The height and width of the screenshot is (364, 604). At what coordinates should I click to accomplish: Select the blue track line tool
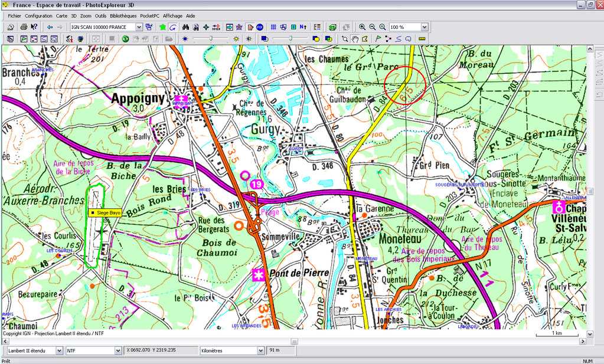[399, 38]
